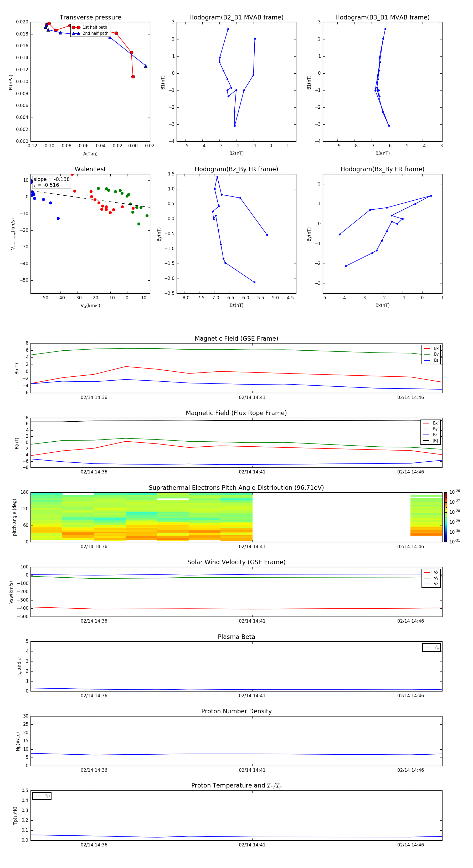This screenshot has height=868, width=473.
Task: Click the "Pt(nPa)" y-axis label
Action: coord(11,82)
